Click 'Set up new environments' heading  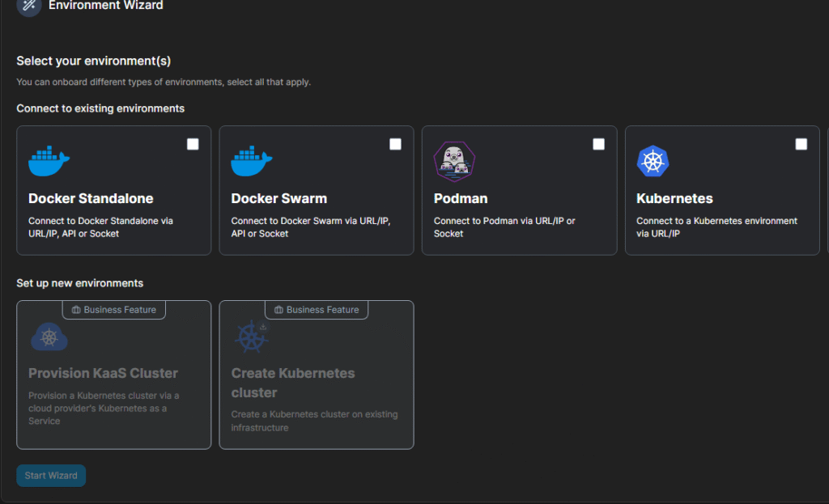pos(80,283)
